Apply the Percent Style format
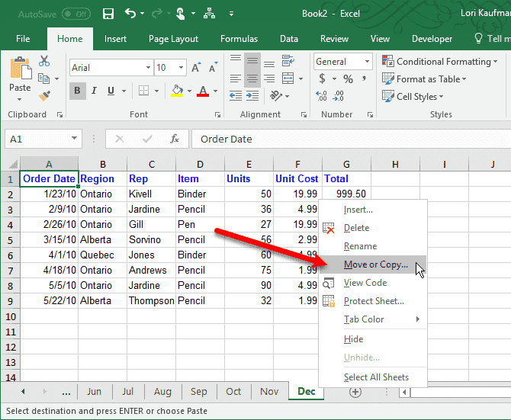511x420 pixels. [348, 79]
